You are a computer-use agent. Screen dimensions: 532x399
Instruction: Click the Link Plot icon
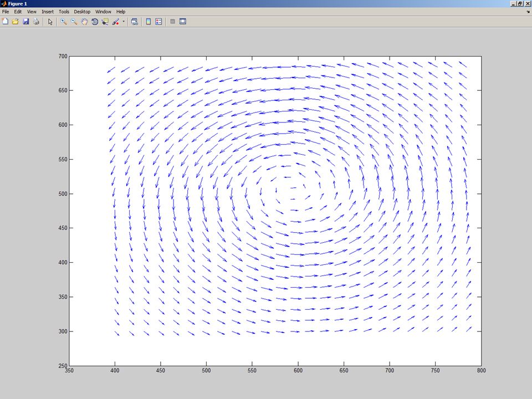click(x=134, y=22)
